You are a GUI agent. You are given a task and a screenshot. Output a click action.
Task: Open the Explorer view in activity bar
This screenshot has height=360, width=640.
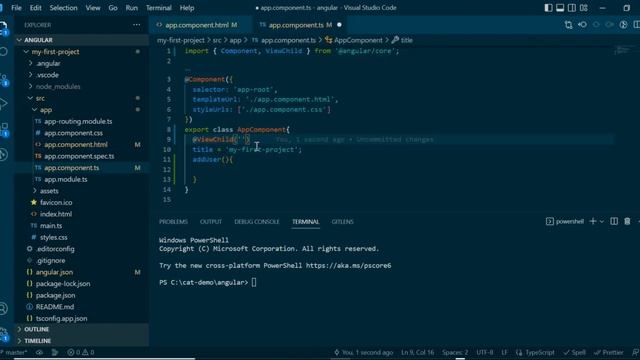click(4, 28)
